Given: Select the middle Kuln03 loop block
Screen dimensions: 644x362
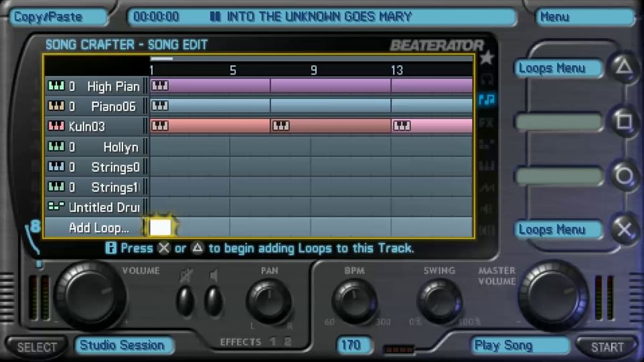Looking at the screenshot, I should click(x=331, y=126).
